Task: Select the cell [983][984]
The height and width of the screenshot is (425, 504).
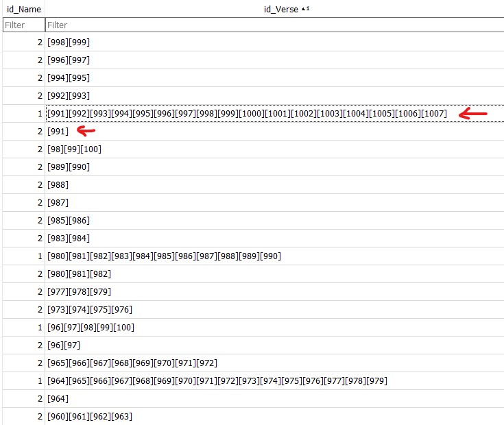Action: tap(275, 239)
